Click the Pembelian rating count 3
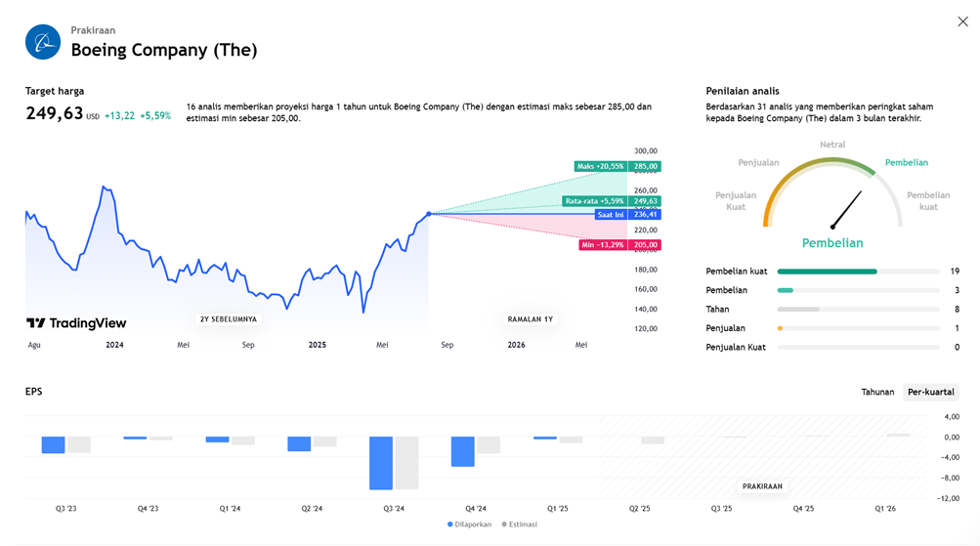The height and width of the screenshot is (546, 980). pos(957,290)
